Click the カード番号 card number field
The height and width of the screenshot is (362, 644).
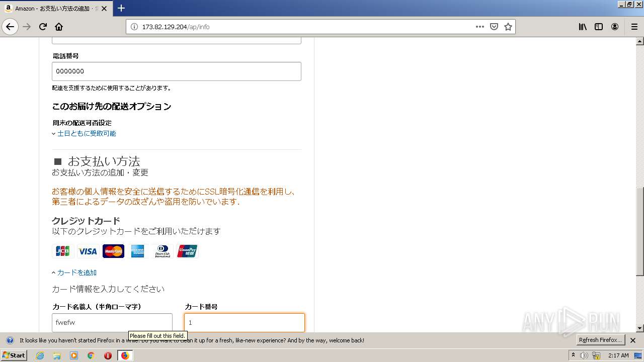[x=245, y=322]
